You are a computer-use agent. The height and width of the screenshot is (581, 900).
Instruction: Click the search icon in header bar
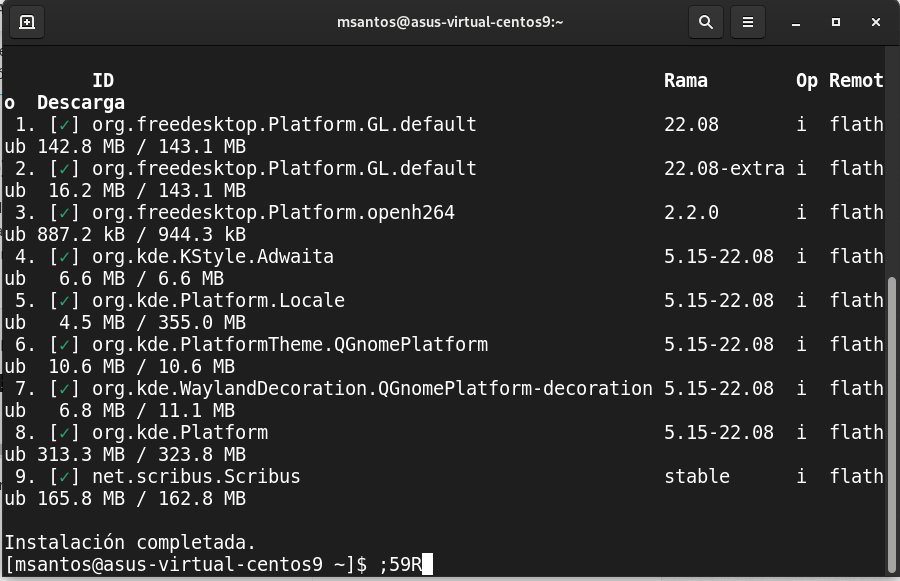tap(705, 22)
